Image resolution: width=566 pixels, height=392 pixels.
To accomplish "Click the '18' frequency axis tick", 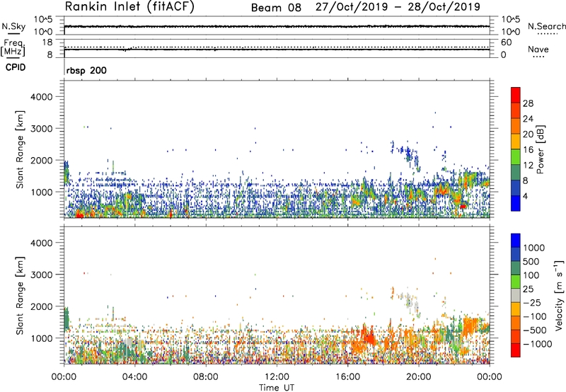I will (x=47, y=42).
